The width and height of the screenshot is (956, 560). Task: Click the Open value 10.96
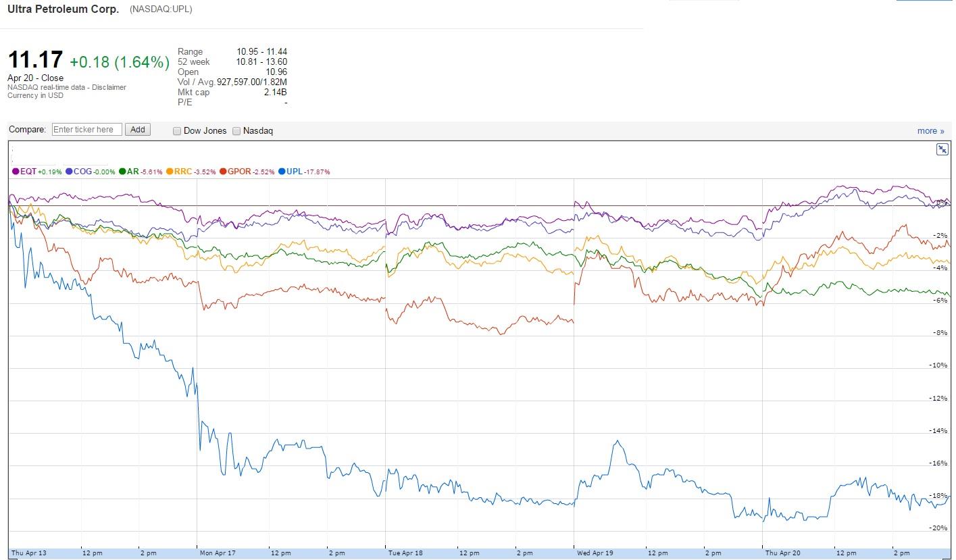(276, 72)
